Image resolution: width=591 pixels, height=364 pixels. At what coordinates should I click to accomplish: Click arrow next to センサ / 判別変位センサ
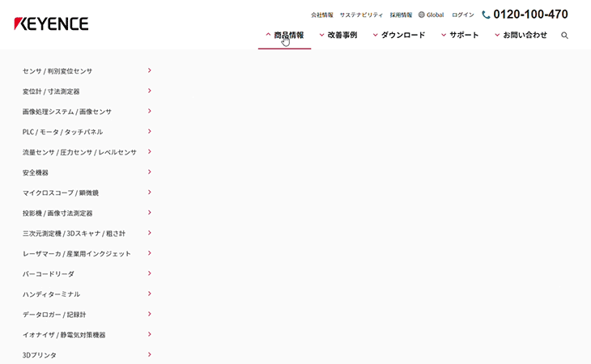click(x=150, y=70)
